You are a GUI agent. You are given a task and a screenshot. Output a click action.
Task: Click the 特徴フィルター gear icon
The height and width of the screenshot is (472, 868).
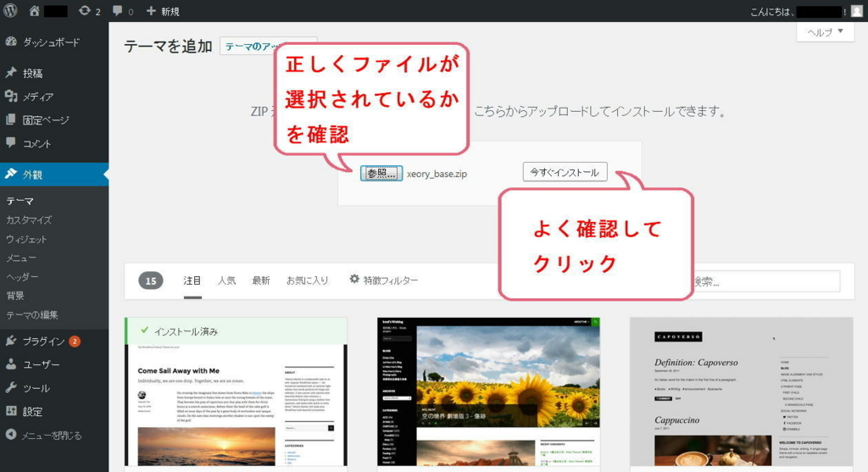click(x=354, y=280)
